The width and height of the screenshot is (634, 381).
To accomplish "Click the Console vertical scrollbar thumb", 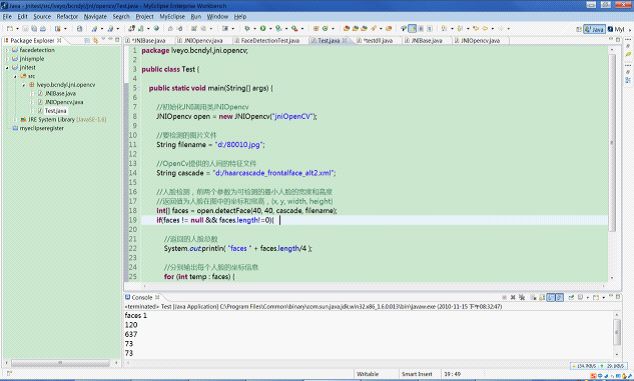I will 617,332.
